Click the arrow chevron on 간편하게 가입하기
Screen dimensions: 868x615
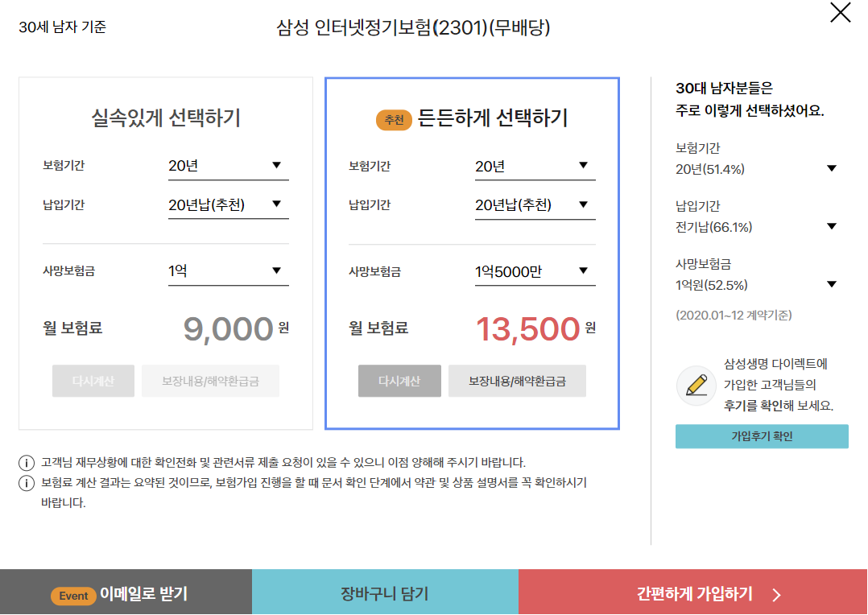[x=777, y=595]
